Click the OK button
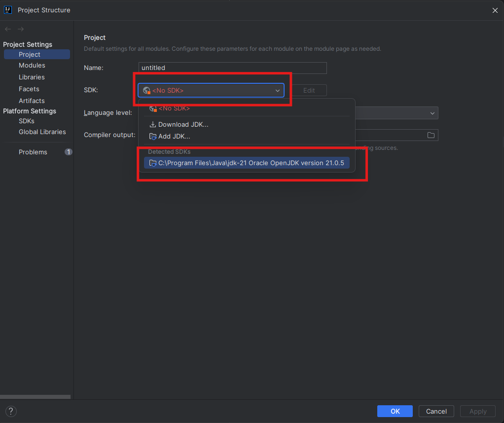This screenshot has height=423, width=504. pos(395,411)
